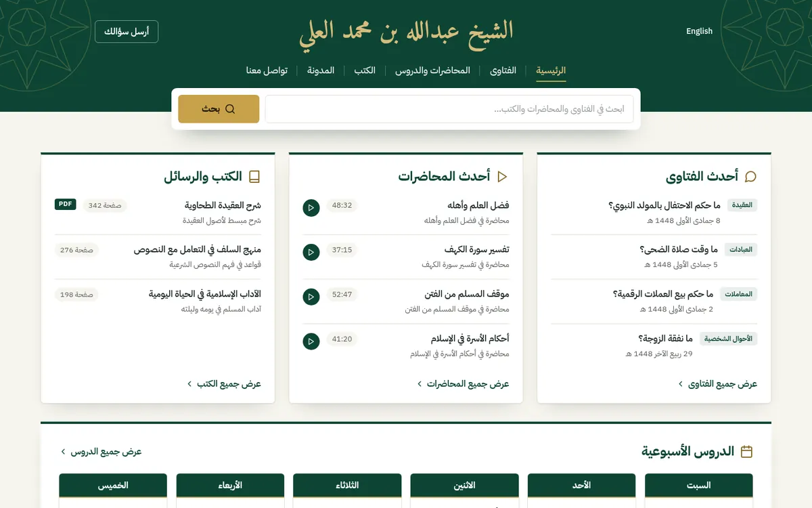Open lecture title فضل العلم وأهله
Viewport: 812px width, 508px height.
[x=478, y=205]
